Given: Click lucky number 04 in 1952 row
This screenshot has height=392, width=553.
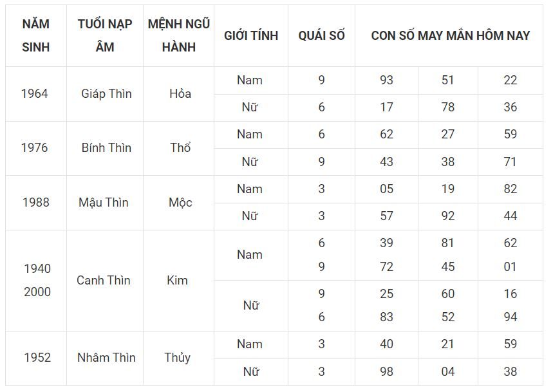Looking at the screenshot, I should [448, 371].
